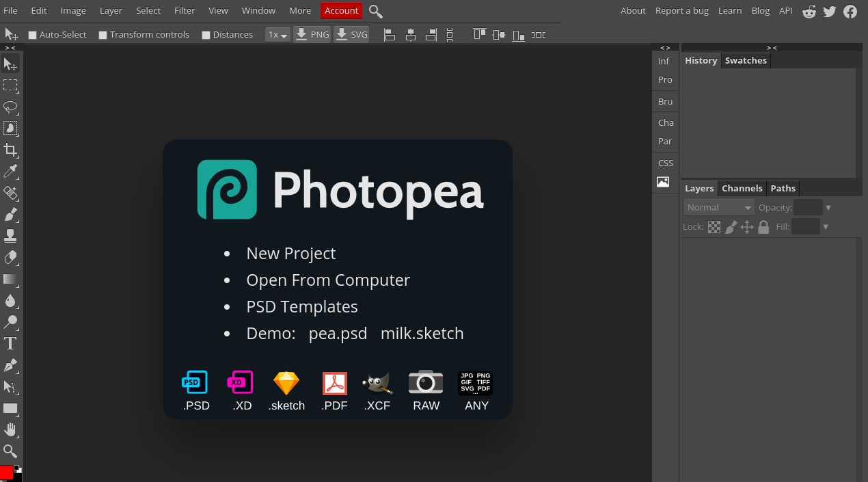The image size is (868, 482).
Task: Open the Fill dropdown arrow
Action: click(826, 227)
